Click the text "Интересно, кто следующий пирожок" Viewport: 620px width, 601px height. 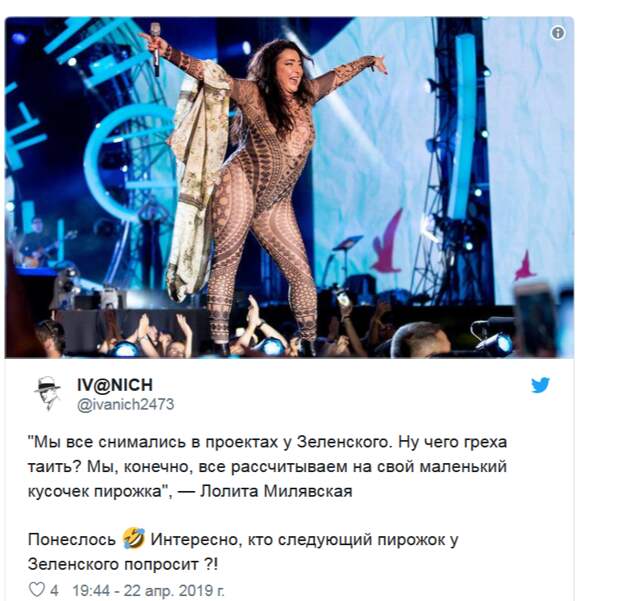[297, 540]
